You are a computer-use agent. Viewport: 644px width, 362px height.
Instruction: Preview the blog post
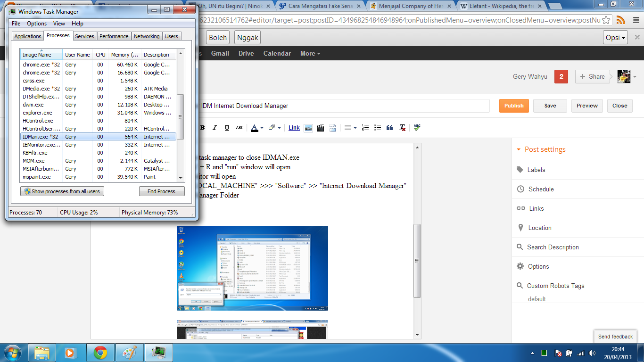587,106
